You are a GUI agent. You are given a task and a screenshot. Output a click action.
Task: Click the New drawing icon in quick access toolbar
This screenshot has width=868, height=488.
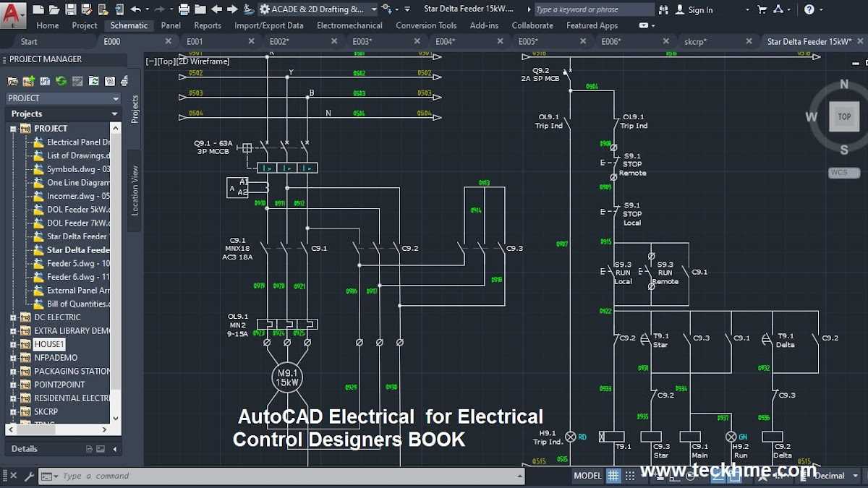[x=38, y=9]
